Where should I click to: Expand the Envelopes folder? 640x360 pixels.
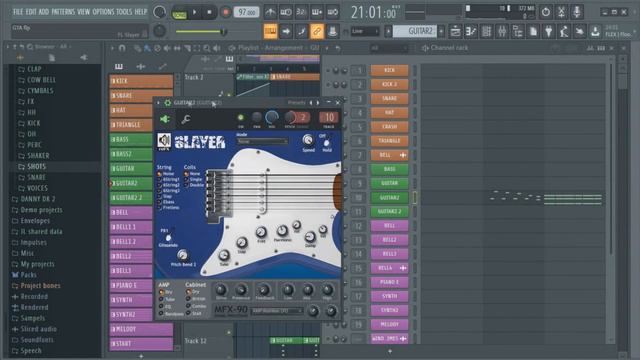pos(35,221)
